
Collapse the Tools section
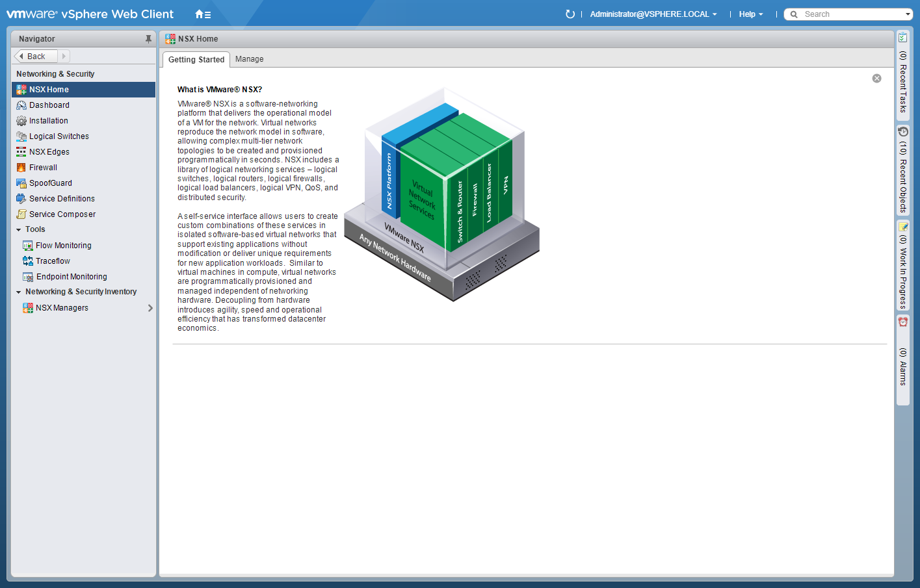click(x=19, y=230)
